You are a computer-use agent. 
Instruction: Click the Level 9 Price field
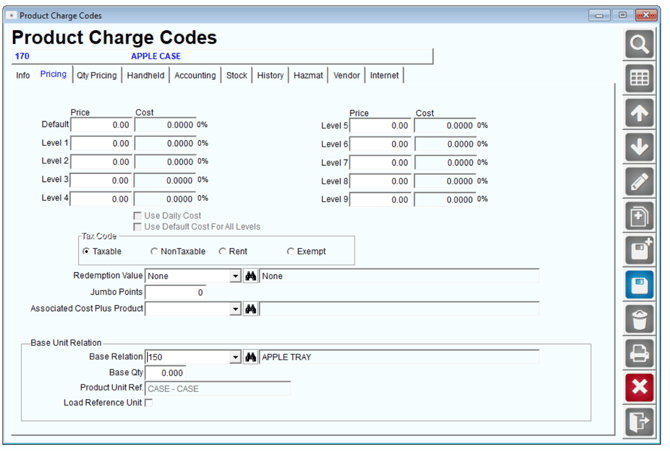coord(380,200)
